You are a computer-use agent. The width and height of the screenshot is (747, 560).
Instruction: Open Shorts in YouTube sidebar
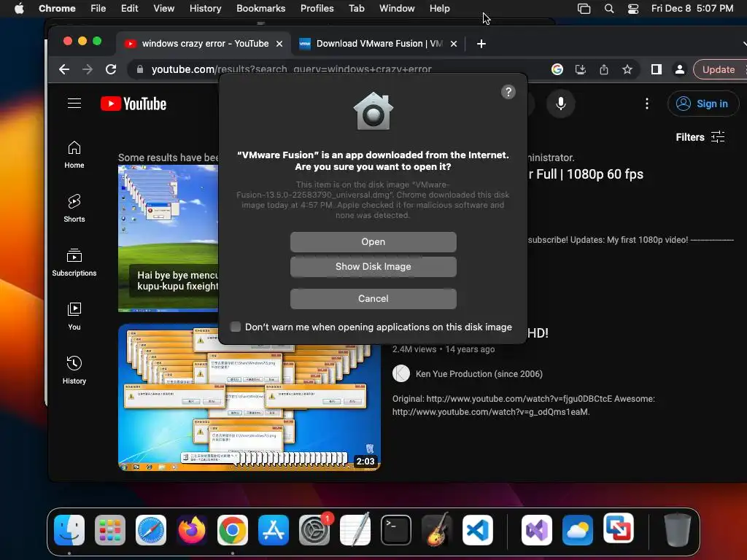pos(74,209)
